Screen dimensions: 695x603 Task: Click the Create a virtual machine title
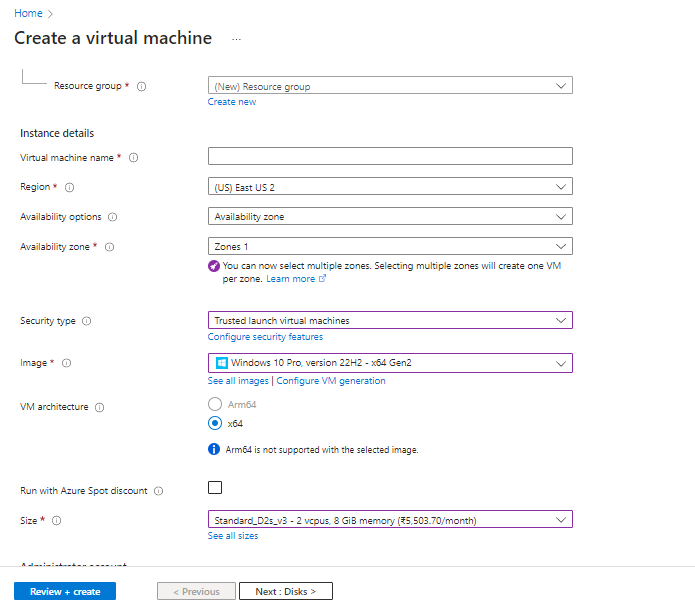coord(113,38)
